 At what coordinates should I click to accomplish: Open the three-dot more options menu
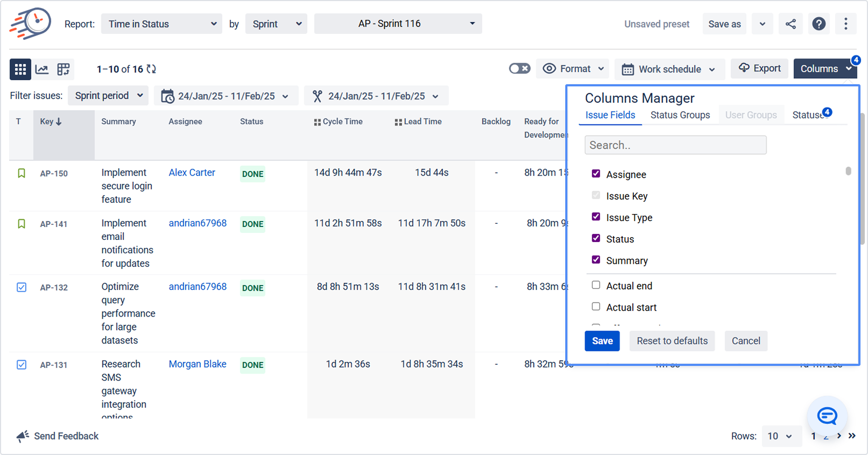tap(845, 24)
